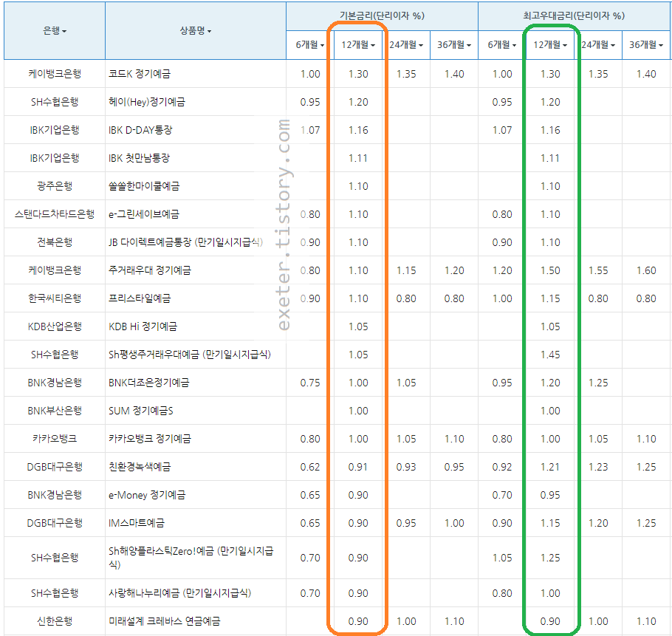Click bank name 한국씨티은행

(x=55, y=298)
